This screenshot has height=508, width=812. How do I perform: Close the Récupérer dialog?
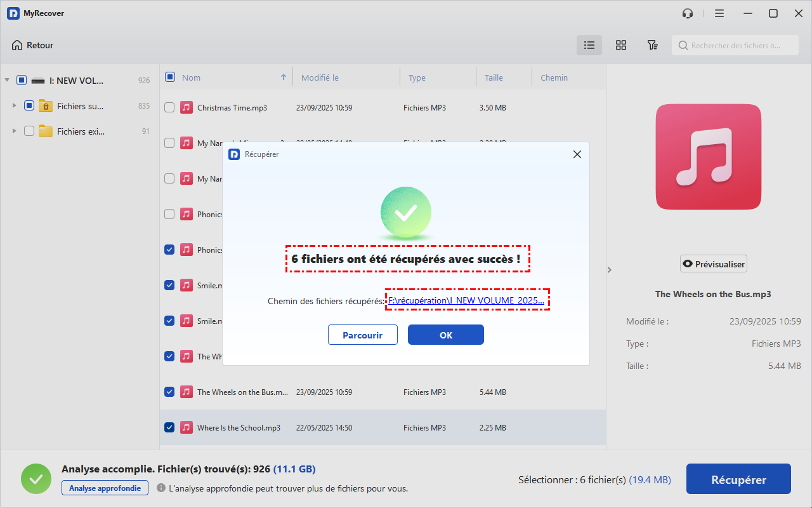click(577, 154)
